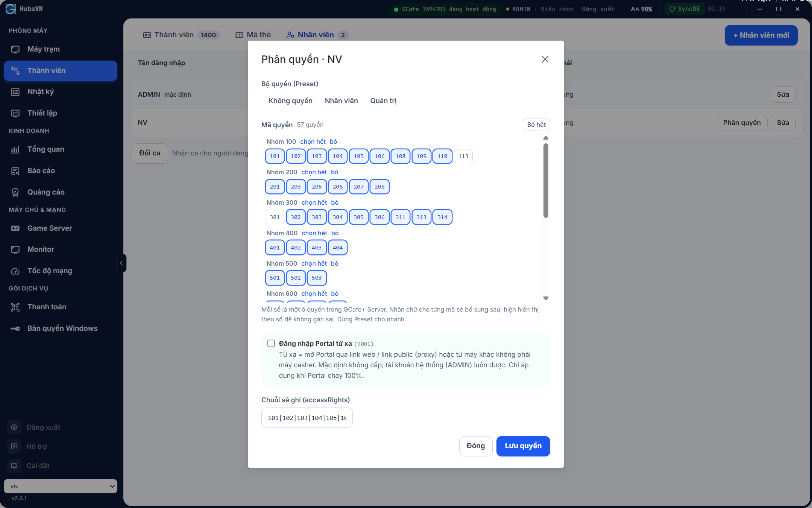Click the Bản quyền Windows key icon
812x508 pixels.
click(15, 329)
